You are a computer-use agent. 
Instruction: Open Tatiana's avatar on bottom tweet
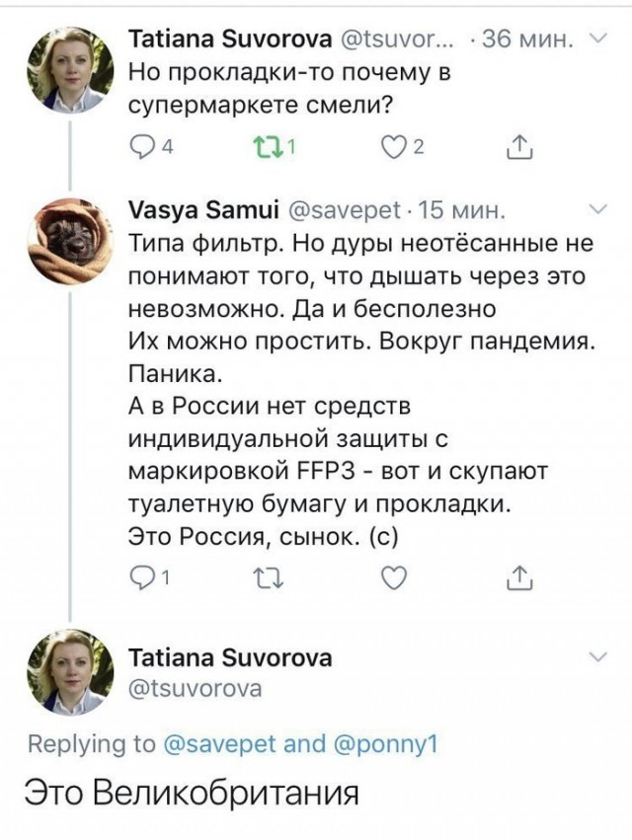coord(67,672)
